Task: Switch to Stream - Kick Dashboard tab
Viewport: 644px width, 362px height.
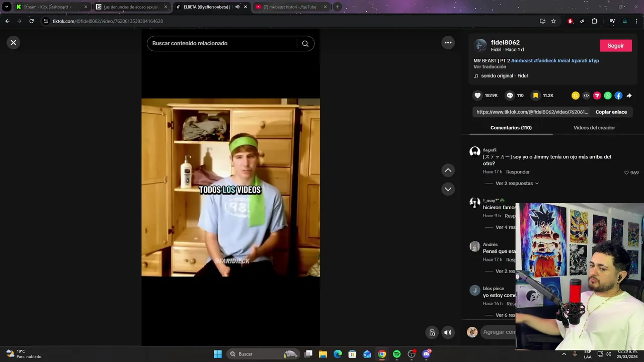Action: (x=51, y=7)
